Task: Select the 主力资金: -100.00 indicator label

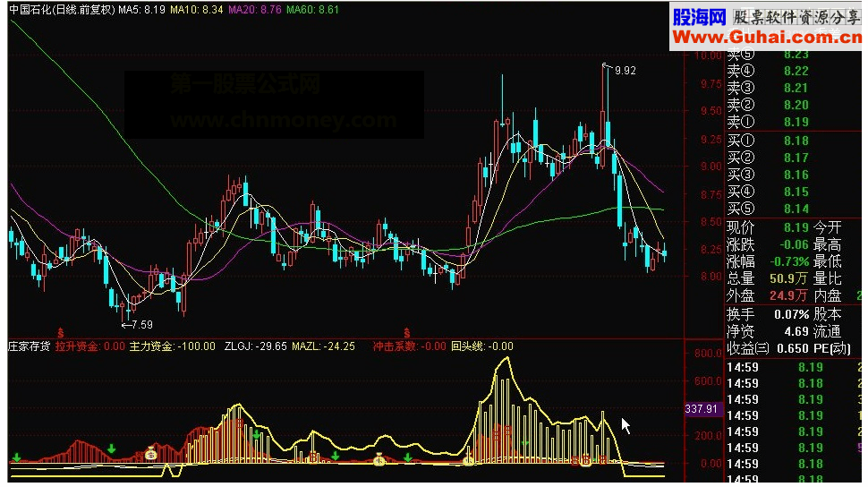Action: 172,346
